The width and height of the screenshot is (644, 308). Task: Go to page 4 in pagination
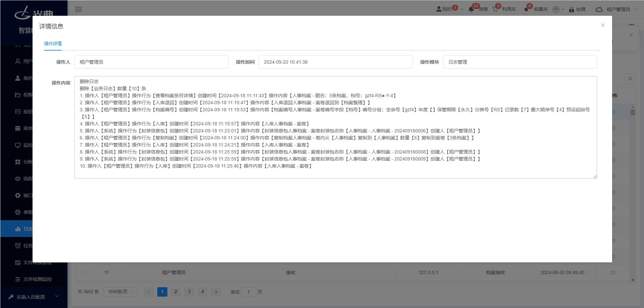203,292
